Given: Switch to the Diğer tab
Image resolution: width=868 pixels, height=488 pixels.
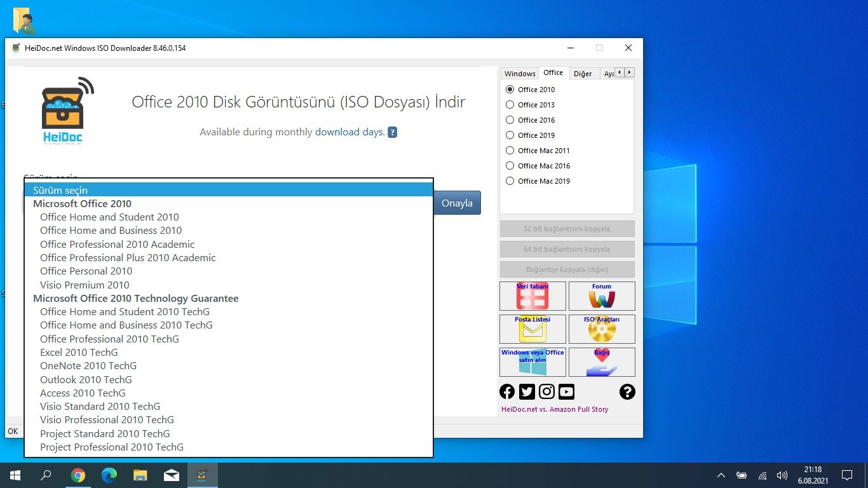Looking at the screenshot, I should click(x=583, y=74).
